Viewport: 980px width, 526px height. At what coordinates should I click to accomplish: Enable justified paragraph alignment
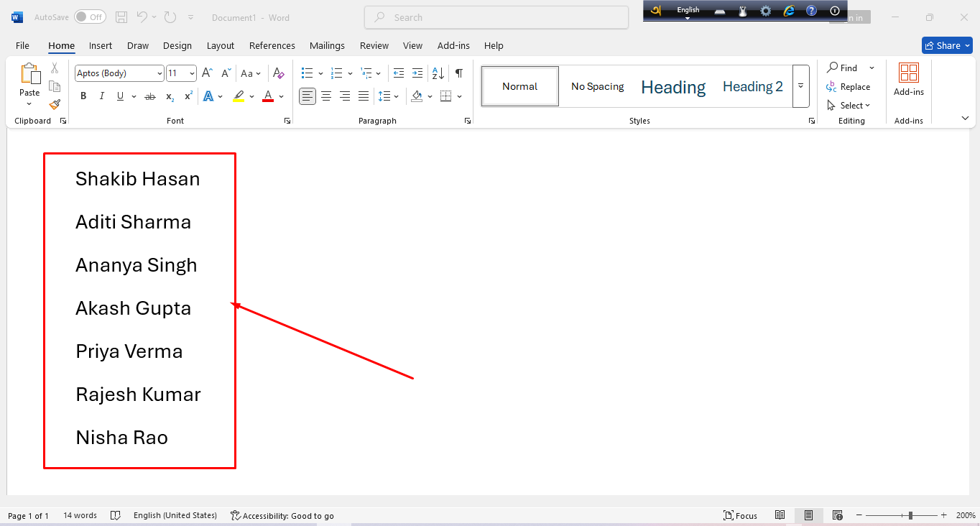[x=364, y=96]
